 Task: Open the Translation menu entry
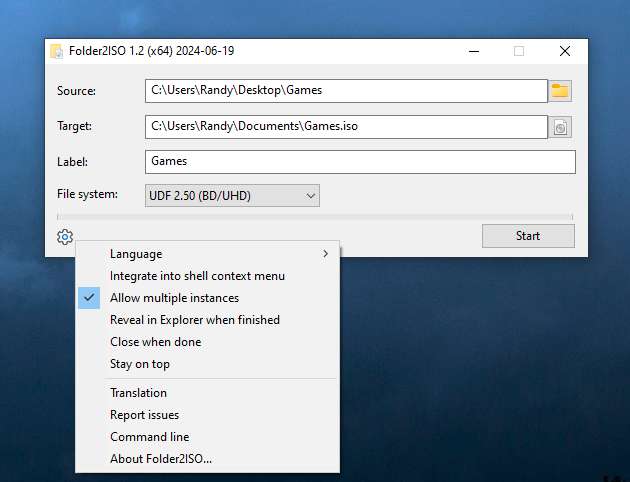click(207, 393)
